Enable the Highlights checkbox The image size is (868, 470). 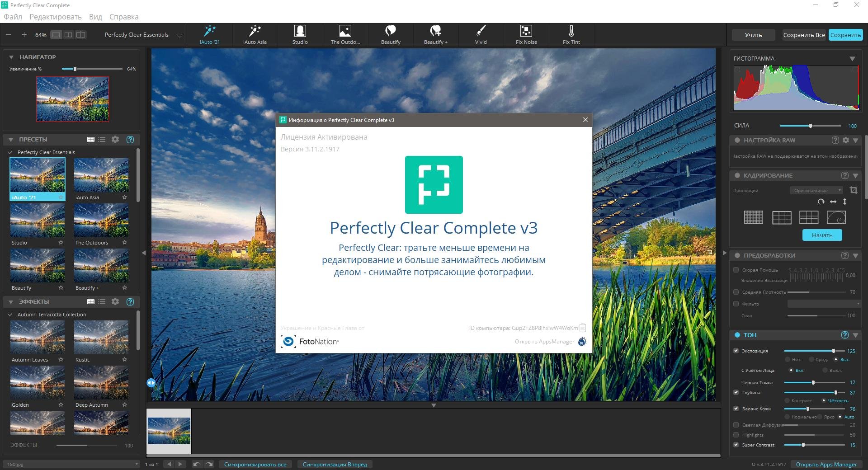pyautogui.click(x=736, y=435)
